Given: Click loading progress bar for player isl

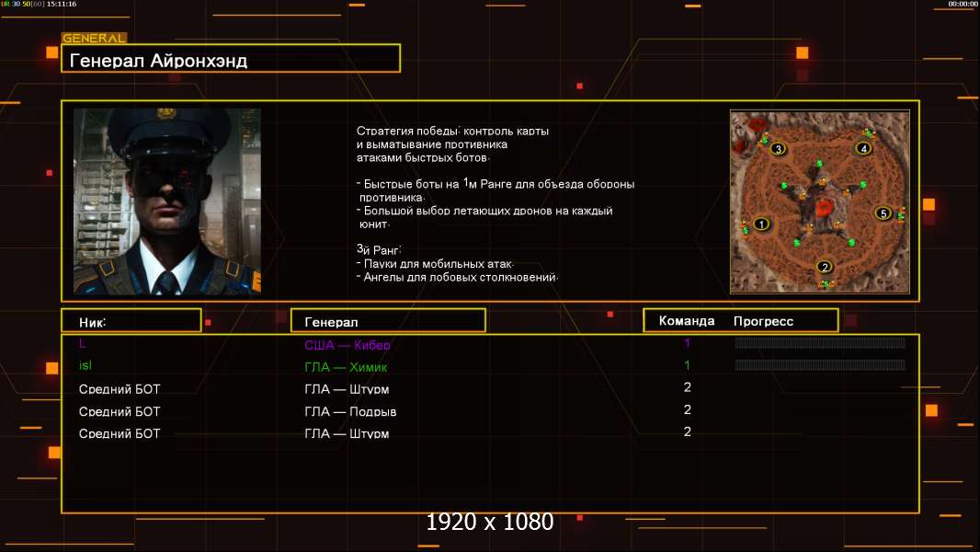Looking at the screenshot, I should [x=820, y=364].
